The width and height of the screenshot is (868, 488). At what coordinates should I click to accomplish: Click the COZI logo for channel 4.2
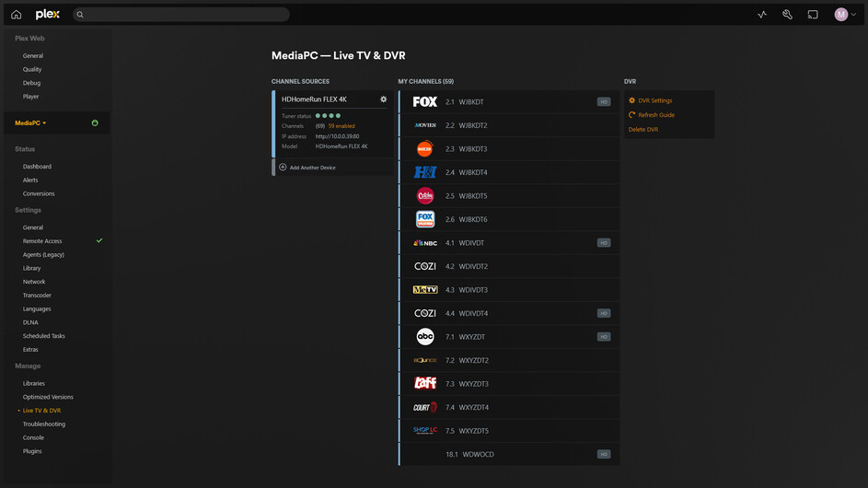tap(425, 266)
